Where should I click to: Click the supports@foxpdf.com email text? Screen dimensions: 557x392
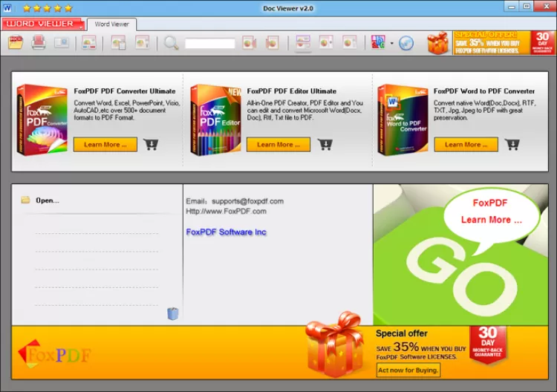[x=247, y=201]
